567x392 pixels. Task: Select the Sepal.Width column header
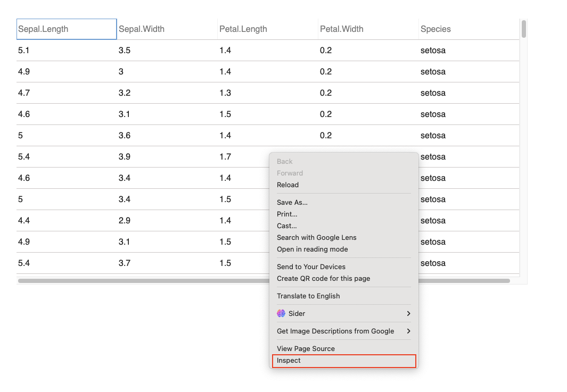click(x=142, y=29)
